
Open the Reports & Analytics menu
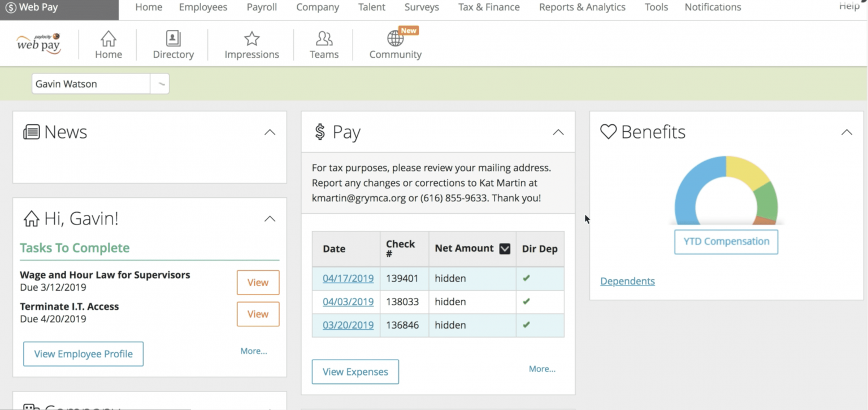coord(582,7)
